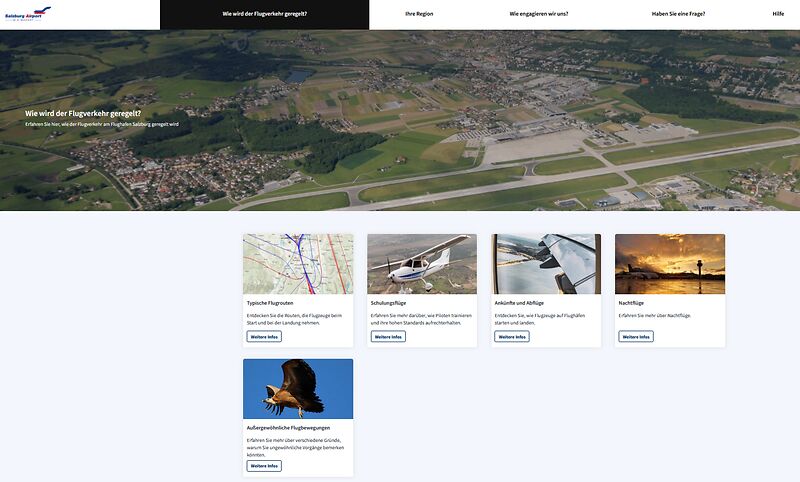Go to 'Haben Sie eine Frage?' in the navigation
The width and height of the screenshot is (800, 482).
[x=678, y=14]
